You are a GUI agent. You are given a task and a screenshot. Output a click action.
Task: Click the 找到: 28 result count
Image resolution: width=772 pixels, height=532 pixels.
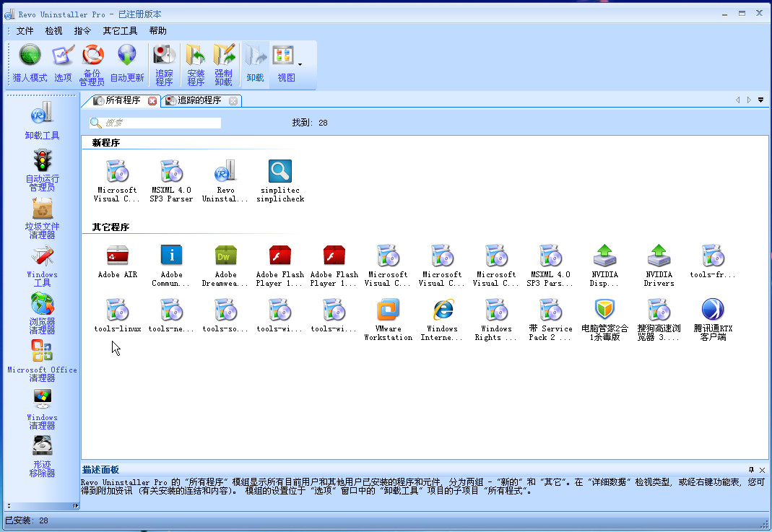click(310, 123)
